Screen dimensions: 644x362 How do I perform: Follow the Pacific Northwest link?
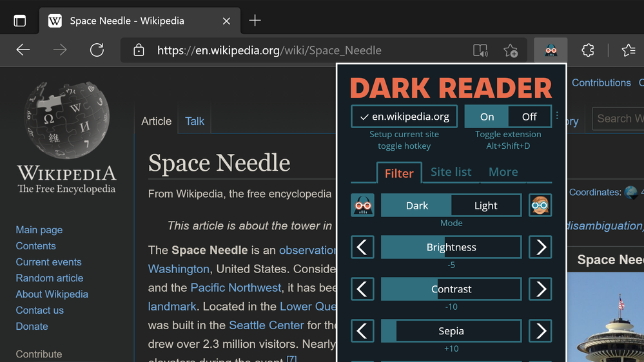point(236,288)
